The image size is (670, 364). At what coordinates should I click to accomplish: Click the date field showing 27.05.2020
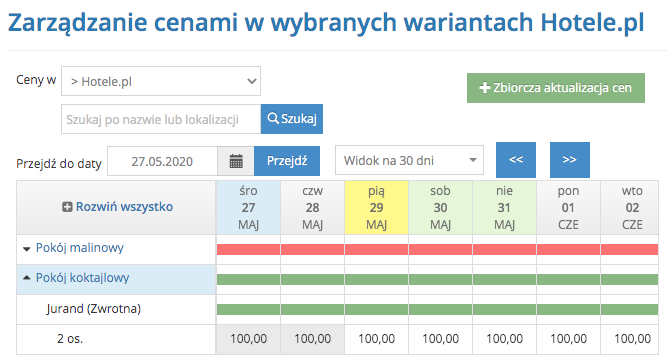pos(162,161)
